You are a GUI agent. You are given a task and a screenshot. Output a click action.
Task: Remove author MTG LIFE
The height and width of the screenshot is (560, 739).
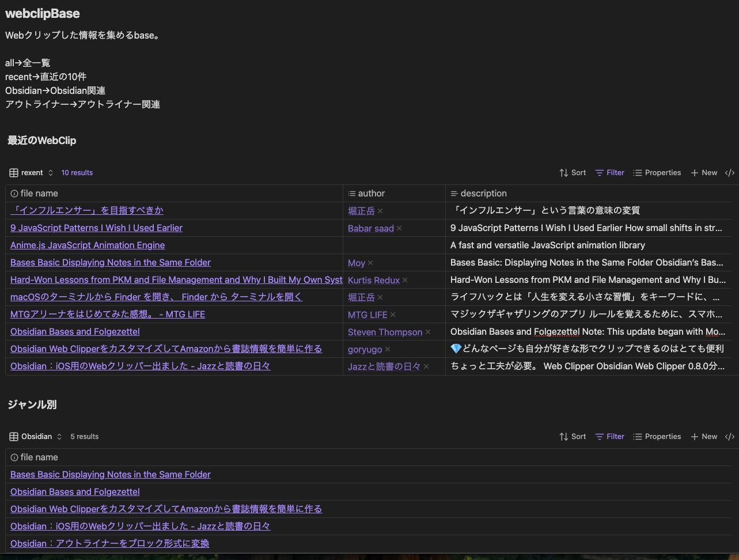[393, 315]
